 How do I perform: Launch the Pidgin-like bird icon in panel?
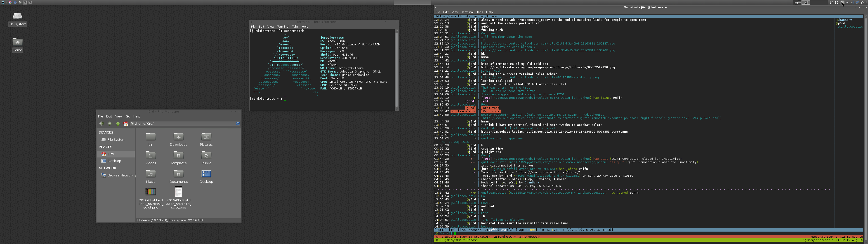10,2
